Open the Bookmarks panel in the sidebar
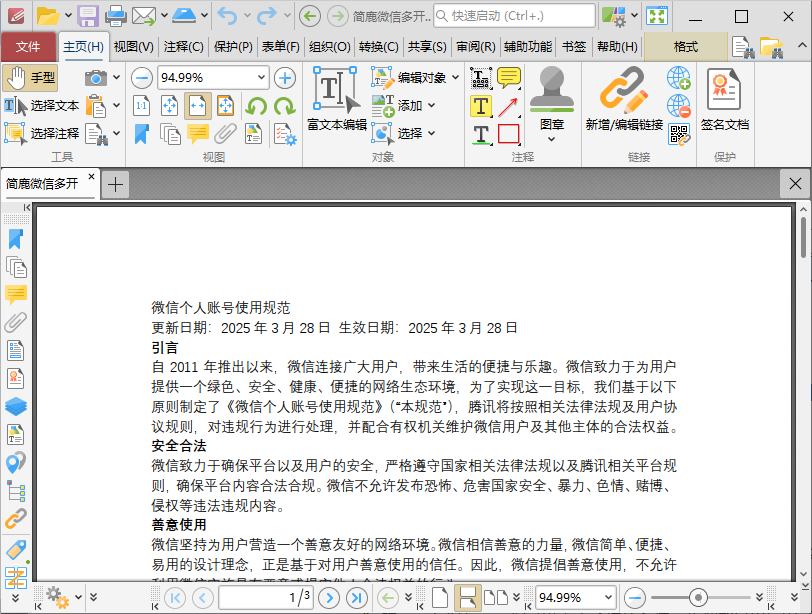812x614 pixels. tap(15, 238)
